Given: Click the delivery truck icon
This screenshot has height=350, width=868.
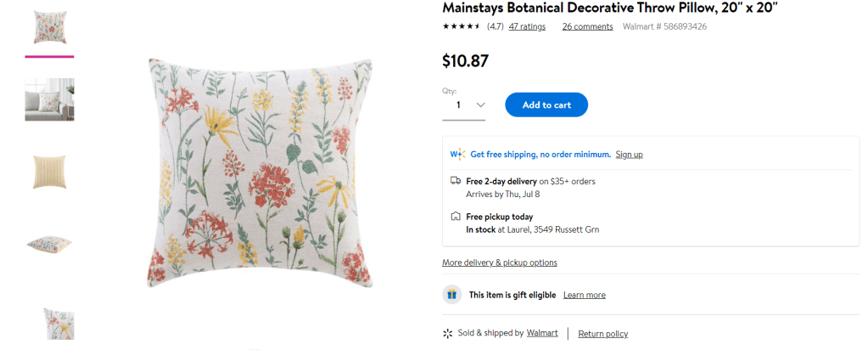Looking at the screenshot, I should pos(456,181).
